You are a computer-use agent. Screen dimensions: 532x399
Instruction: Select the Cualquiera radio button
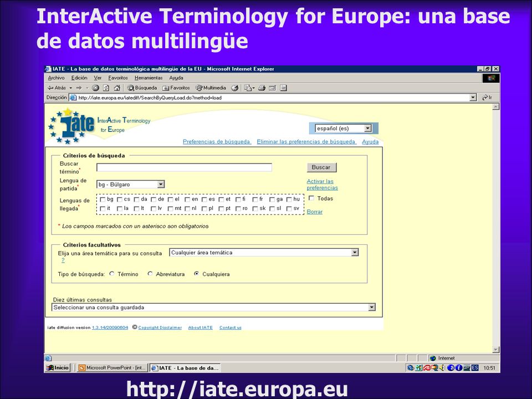click(x=196, y=274)
